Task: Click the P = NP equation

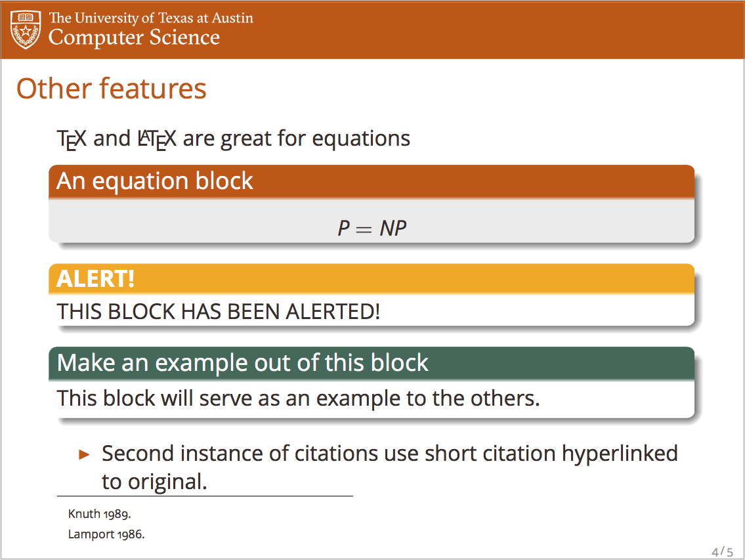Action: 372,228
